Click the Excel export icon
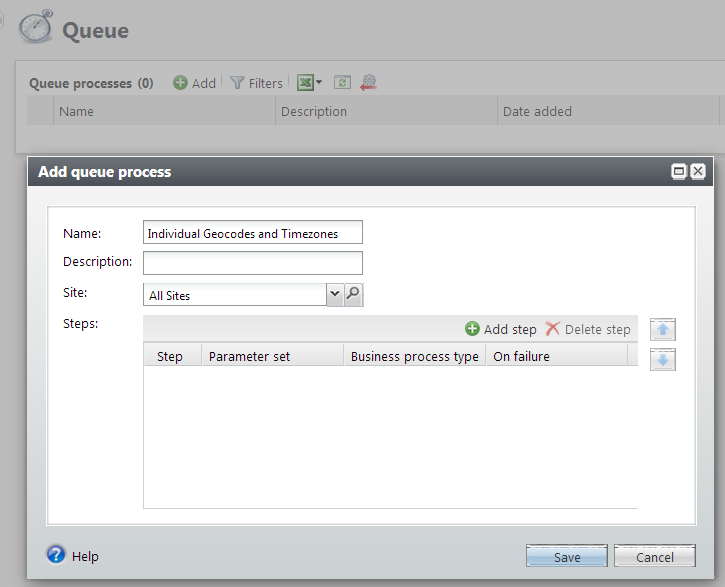Image resolution: width=725 pixels, height=587 pixels. (x=305, y=83)
